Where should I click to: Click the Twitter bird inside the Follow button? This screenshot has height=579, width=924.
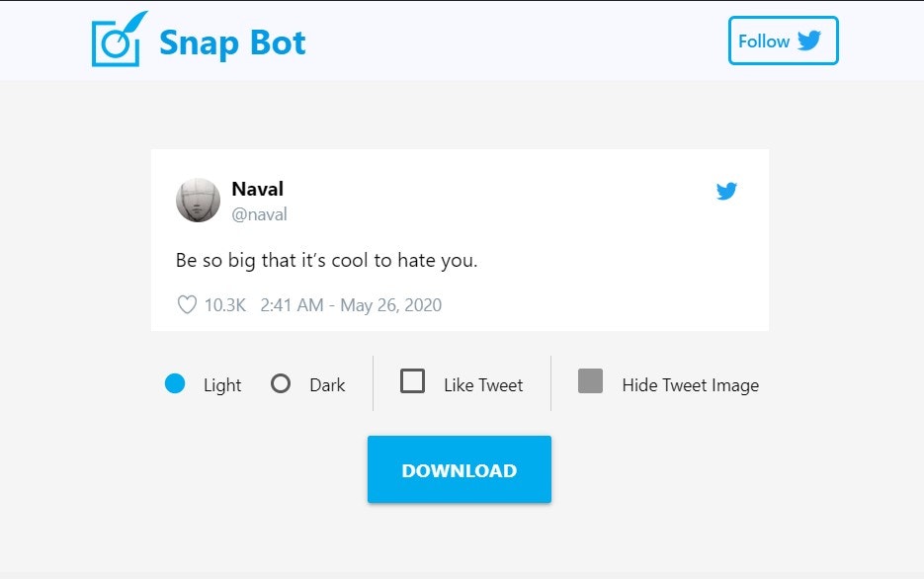(x=809, y=41)
